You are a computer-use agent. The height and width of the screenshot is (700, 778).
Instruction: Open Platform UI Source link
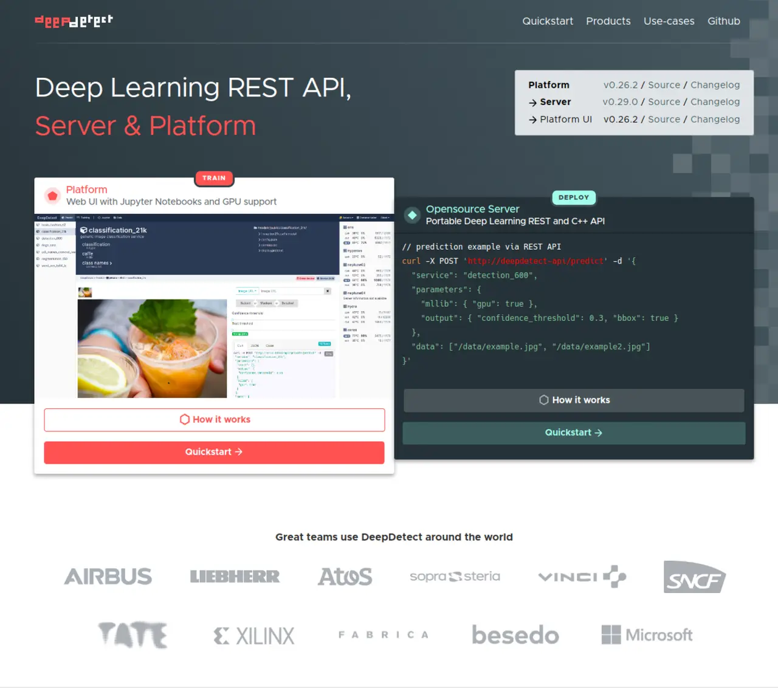click(x=664, y=120)
